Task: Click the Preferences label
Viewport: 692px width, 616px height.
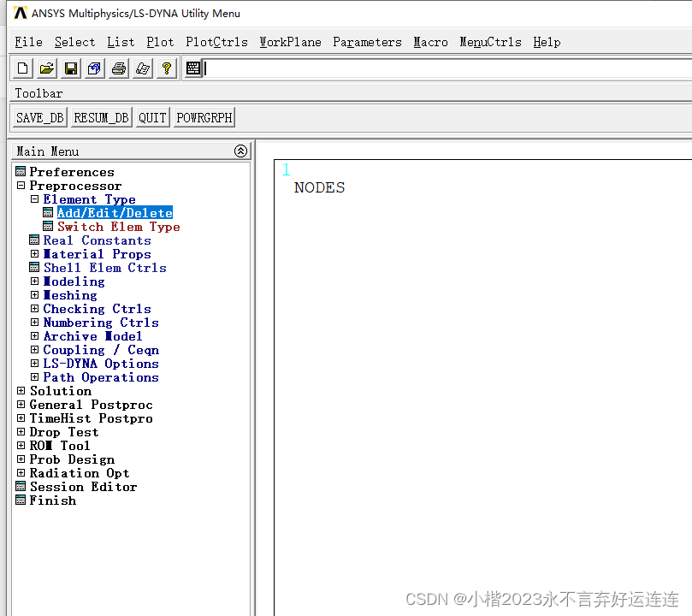Action: click(72, 172)
